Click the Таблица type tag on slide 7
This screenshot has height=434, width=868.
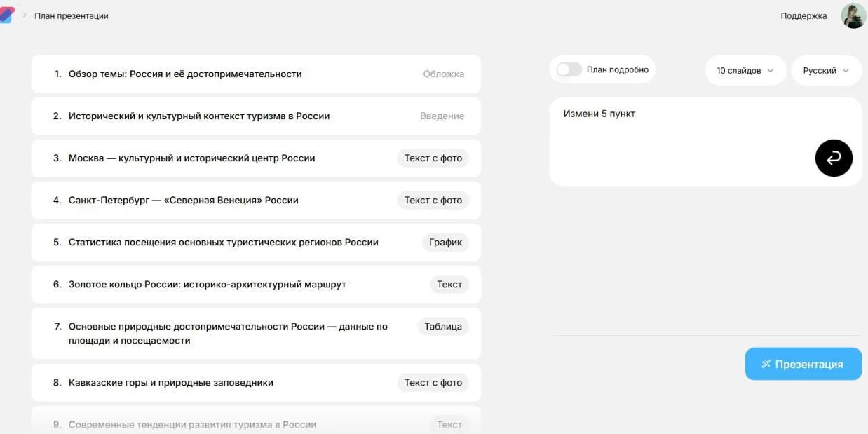[x=443, y=326]
